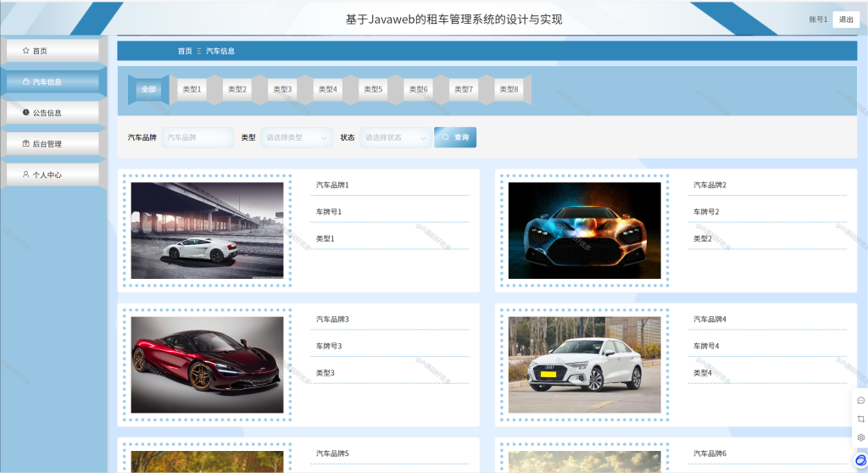Select the 类型2 category tab
Viewport: 868px width, 473px height.
[237, 89]
